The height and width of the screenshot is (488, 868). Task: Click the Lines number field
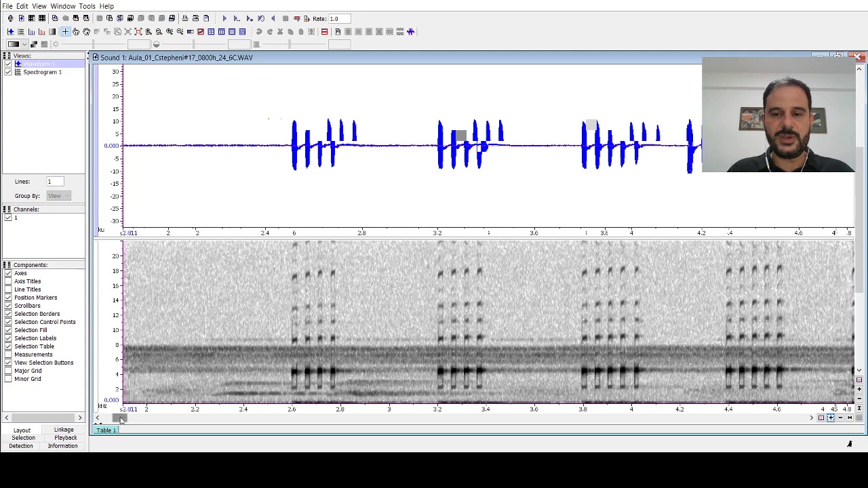[55, 182]
